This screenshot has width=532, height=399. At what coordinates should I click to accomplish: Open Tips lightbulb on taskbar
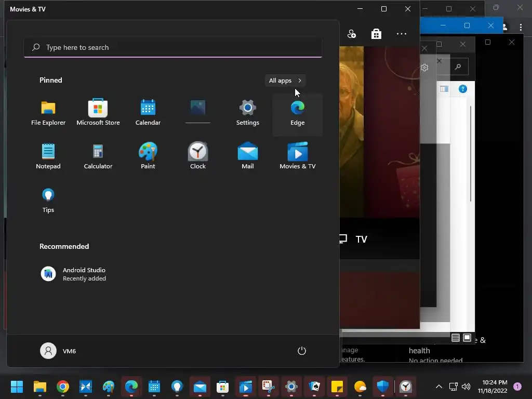(177, 387)
